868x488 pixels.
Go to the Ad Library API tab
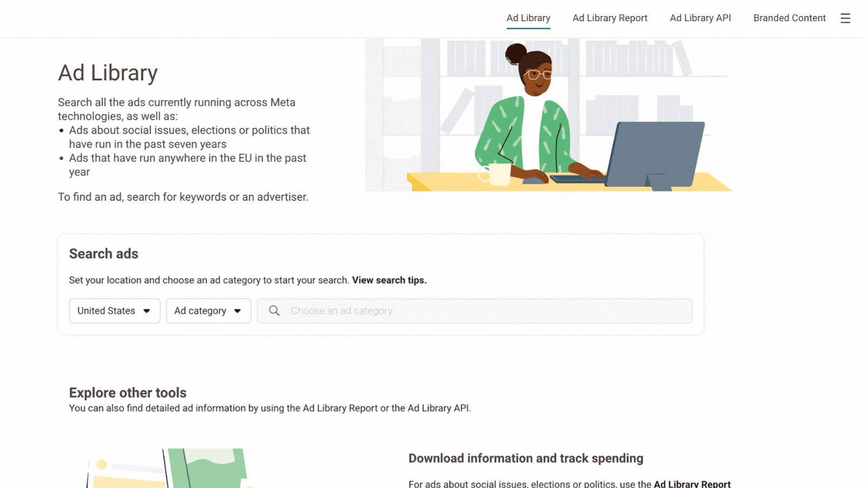(700, 18)
